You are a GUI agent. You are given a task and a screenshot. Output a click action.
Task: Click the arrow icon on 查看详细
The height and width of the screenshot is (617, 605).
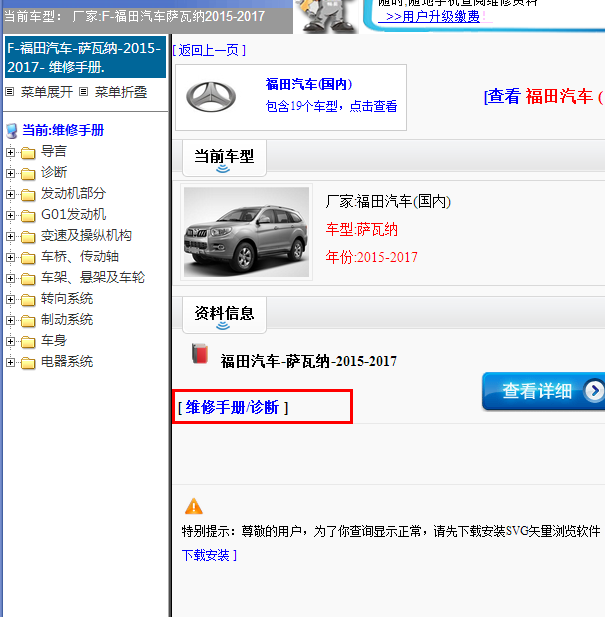(x=594, y=391)
